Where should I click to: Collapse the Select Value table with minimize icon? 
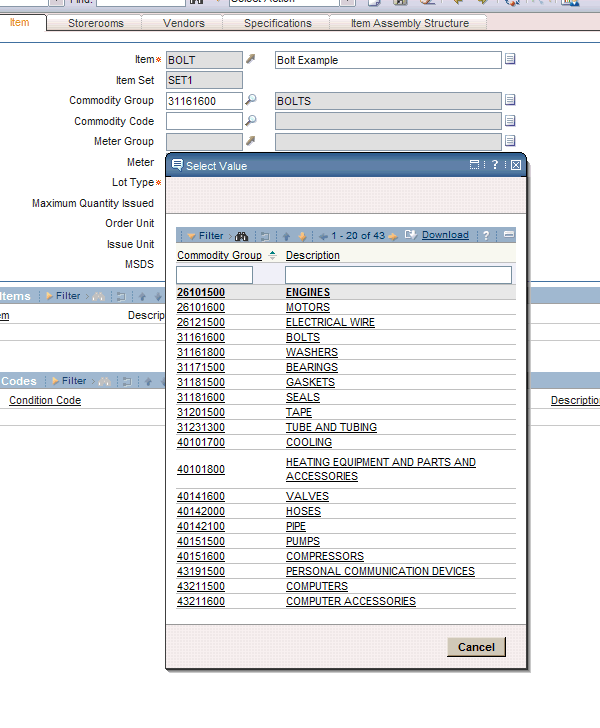[509, 235]
